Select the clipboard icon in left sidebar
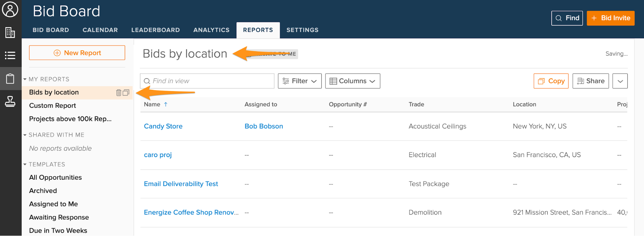Screen dimensions: 644x236 click(x=10, y=79)
